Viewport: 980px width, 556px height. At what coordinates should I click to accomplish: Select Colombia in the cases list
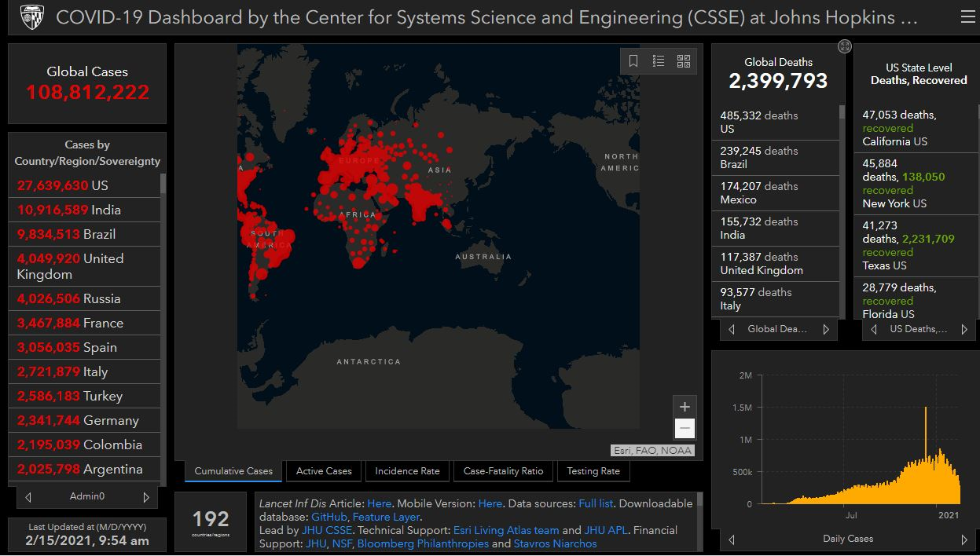[84, 444]
